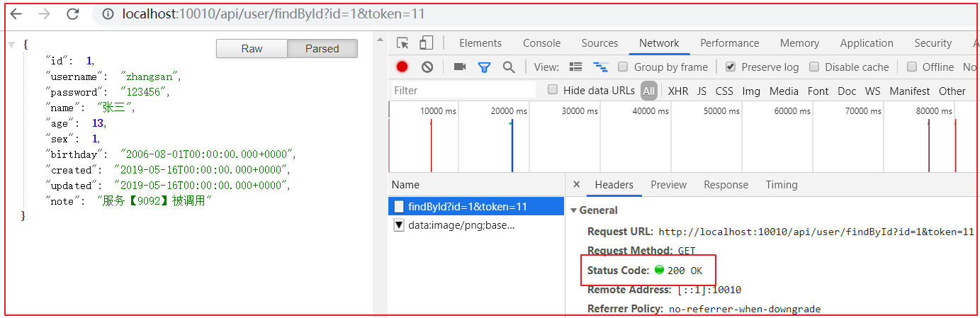Select the Network tab

(x=659, y=43)
